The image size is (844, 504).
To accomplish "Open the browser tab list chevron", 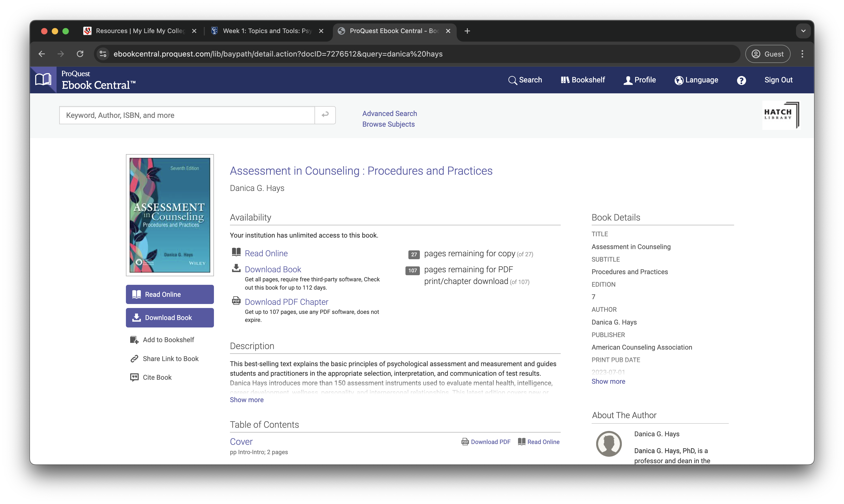I will [803, 31].
